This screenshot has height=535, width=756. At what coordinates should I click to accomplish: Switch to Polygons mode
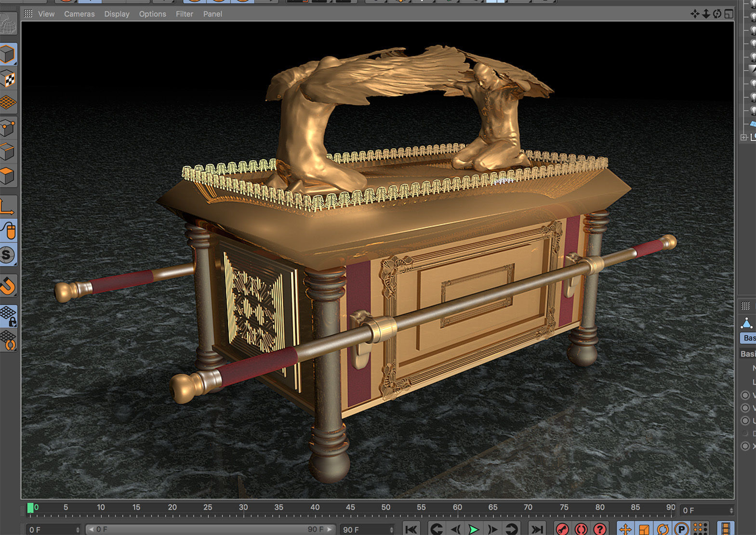point(8,175)
